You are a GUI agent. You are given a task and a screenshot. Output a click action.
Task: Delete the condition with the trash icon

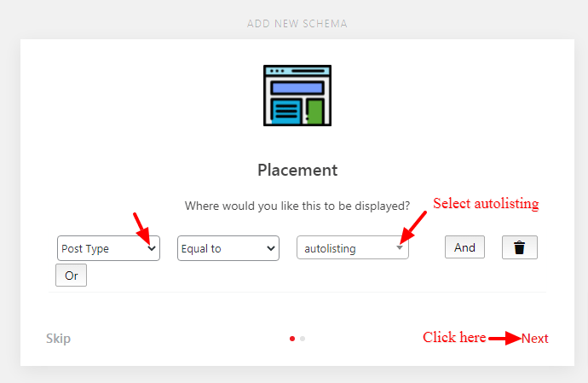click(x=519, y=247)
